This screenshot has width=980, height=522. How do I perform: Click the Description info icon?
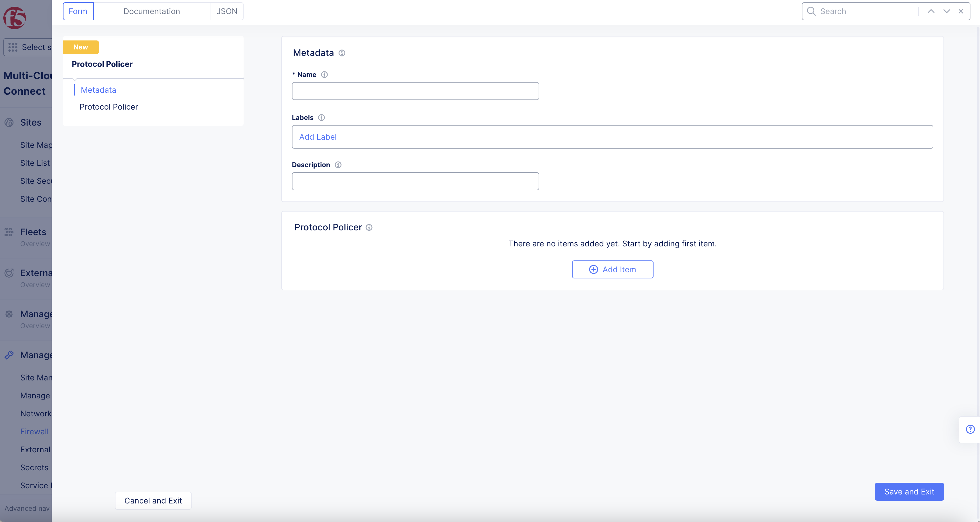click(x=338, y=165)
